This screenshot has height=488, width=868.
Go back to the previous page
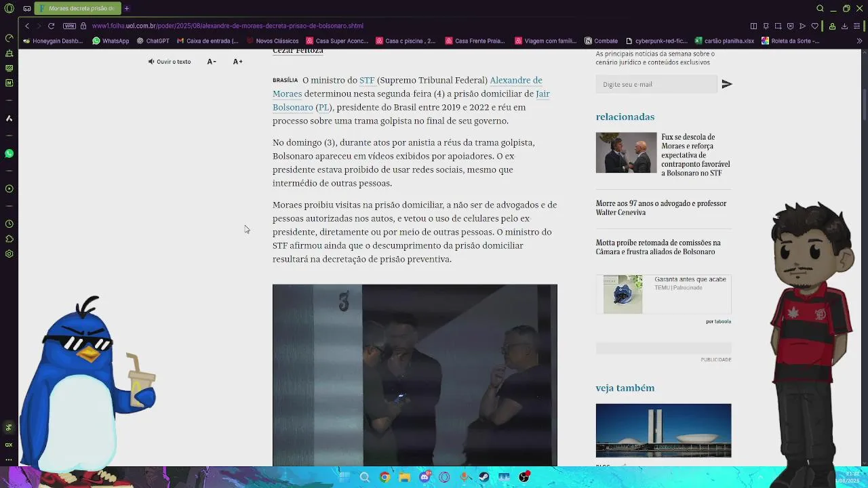tap(27, 26)
